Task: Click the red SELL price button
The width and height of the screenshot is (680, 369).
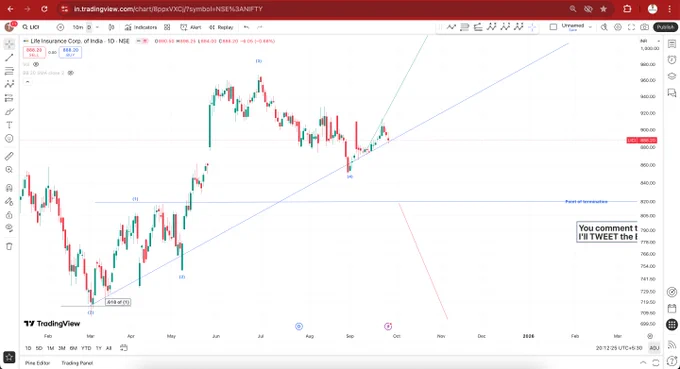Action: pyautogui.click(x=34, y=52)
